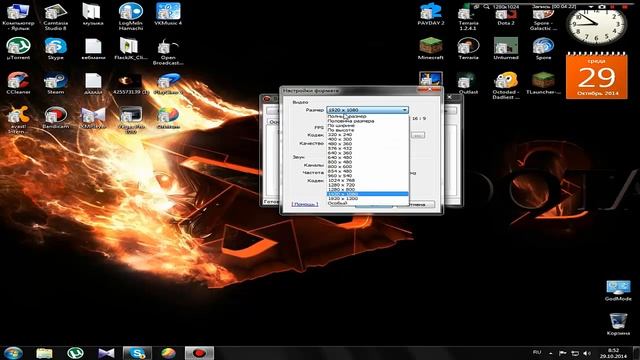
Task: Select Корзина recycle bin icon
Action: [x=618, y=324]
